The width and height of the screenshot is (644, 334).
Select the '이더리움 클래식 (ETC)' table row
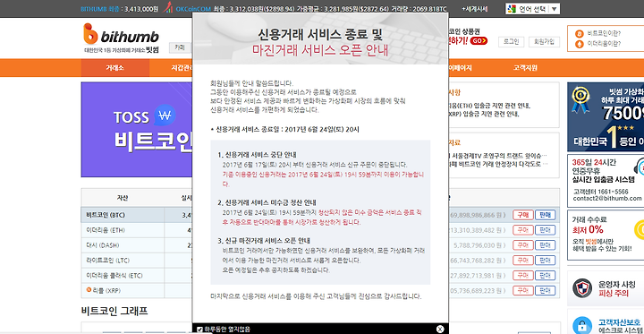(137, 275)
